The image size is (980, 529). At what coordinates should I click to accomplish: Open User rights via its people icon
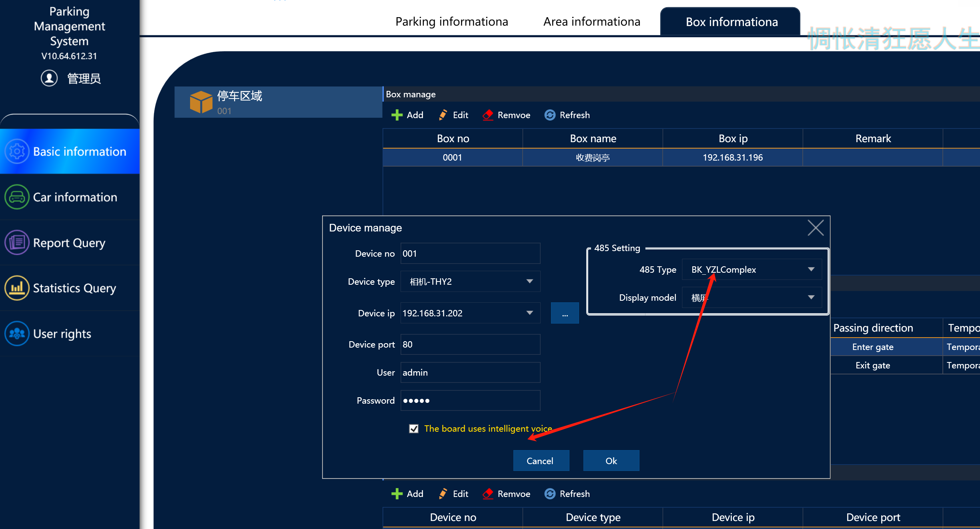17,334
